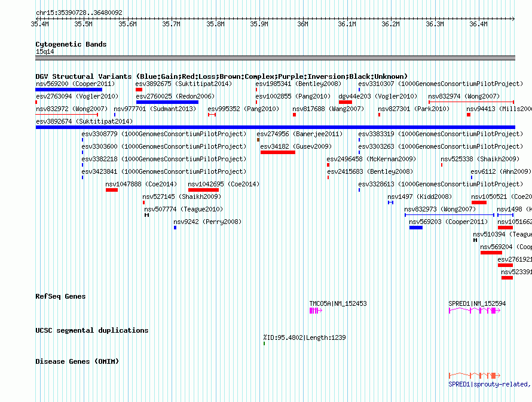
Task: Click the esv6112 (Ahn2009) blue marker
Action: pyautogui.click(x=472, y=177)
